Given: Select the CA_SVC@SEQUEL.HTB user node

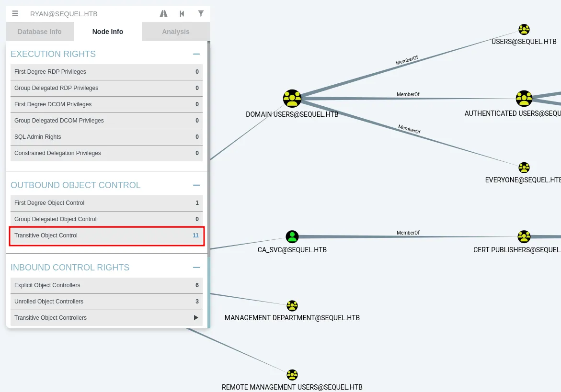Looking at the screenshot, I should tap(292, 236).
